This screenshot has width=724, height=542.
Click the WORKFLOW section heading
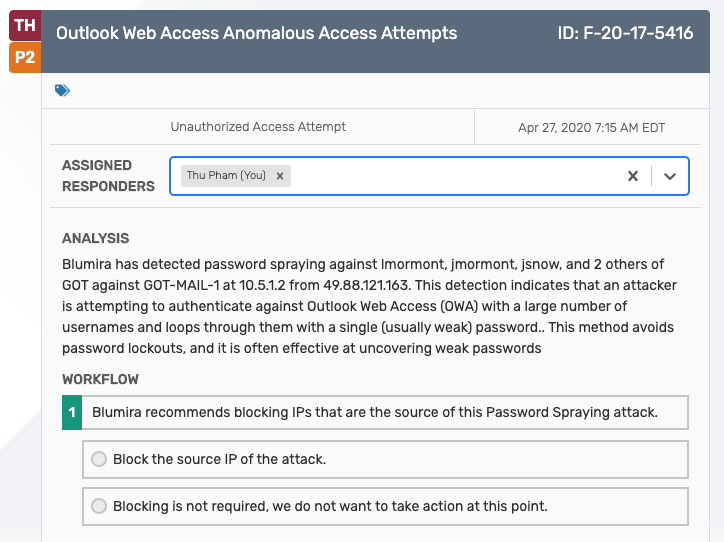[x=100, y=379]
